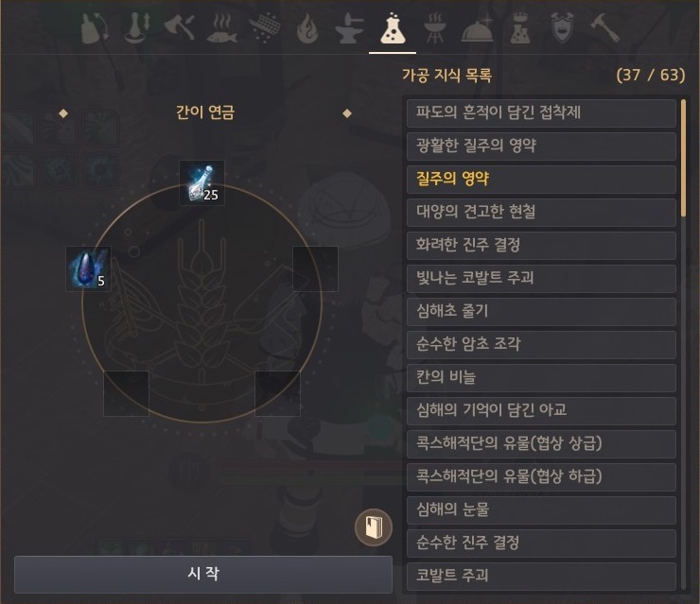Select the Imperial Cuisine cloche icon

point(478,29)
